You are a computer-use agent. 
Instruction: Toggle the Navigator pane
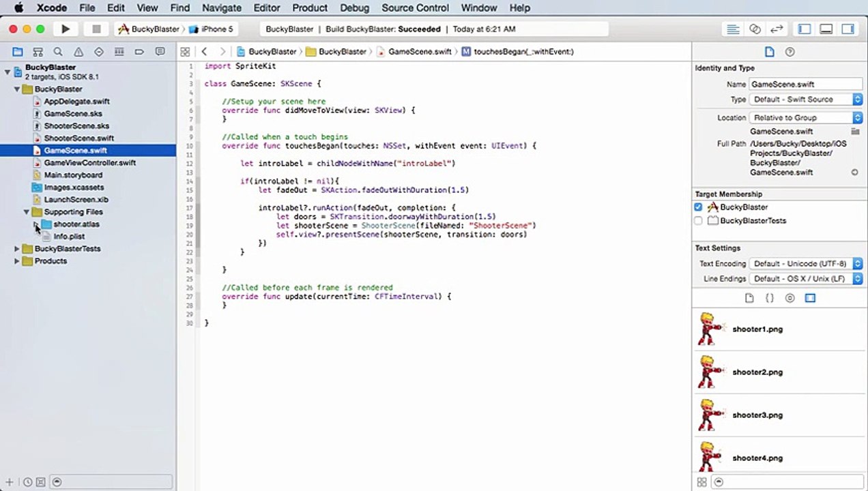[805, 29]
